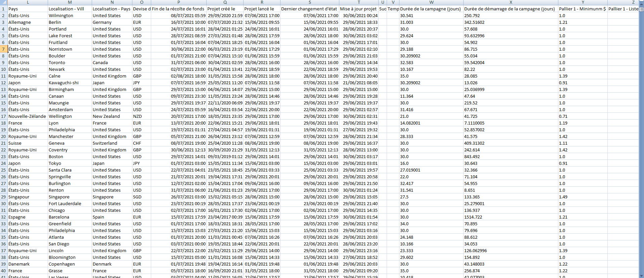The height and width of the screenshot is (278, 644).
Task: Select the 'Switzerland' cell
Action: pyautogui.click(x=112, y=143)
